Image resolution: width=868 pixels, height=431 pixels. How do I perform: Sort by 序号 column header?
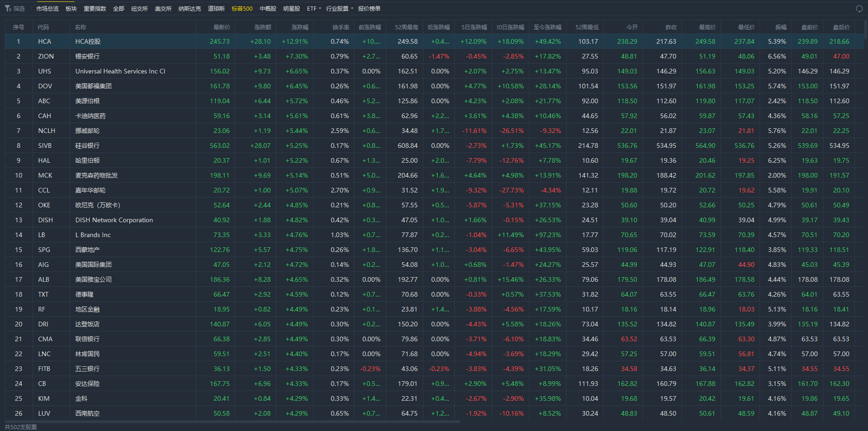(19, 27)
